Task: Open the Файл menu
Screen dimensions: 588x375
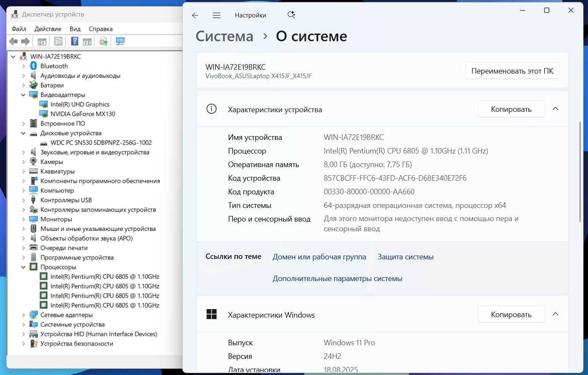Action: [x=19, y=29]
